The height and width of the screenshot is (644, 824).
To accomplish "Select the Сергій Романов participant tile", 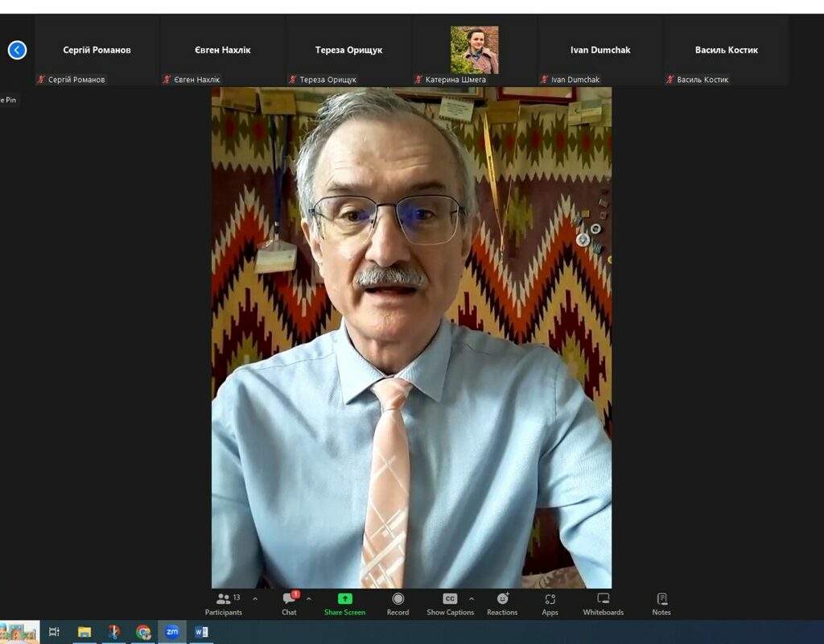I will [97, 50].
